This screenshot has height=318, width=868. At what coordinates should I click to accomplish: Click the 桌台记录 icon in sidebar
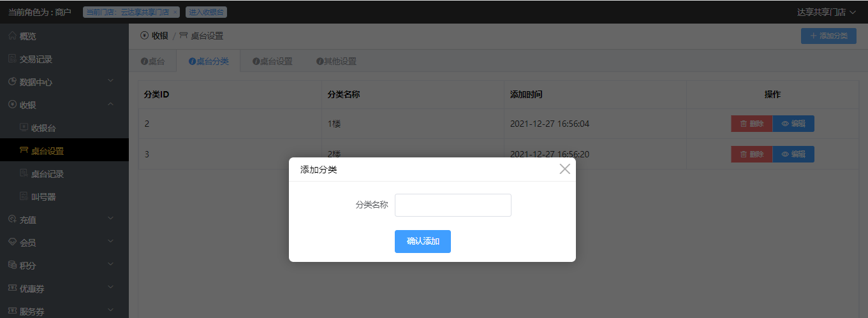click(24, 173)
